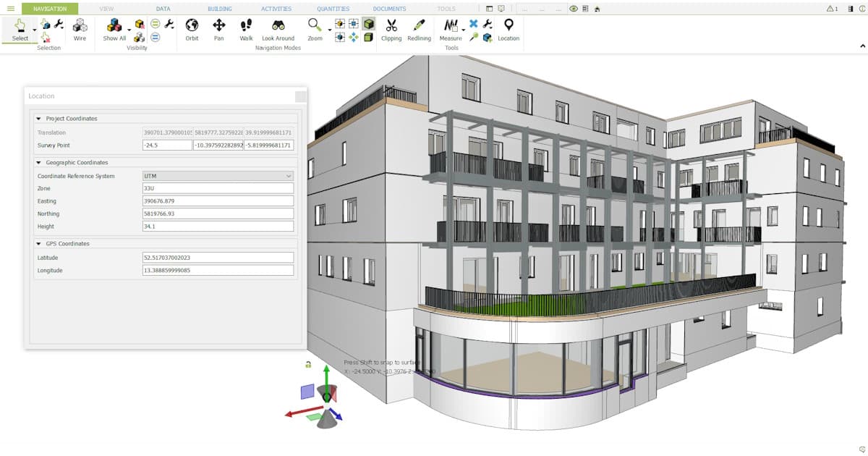Click the Latitude input field

218,258
